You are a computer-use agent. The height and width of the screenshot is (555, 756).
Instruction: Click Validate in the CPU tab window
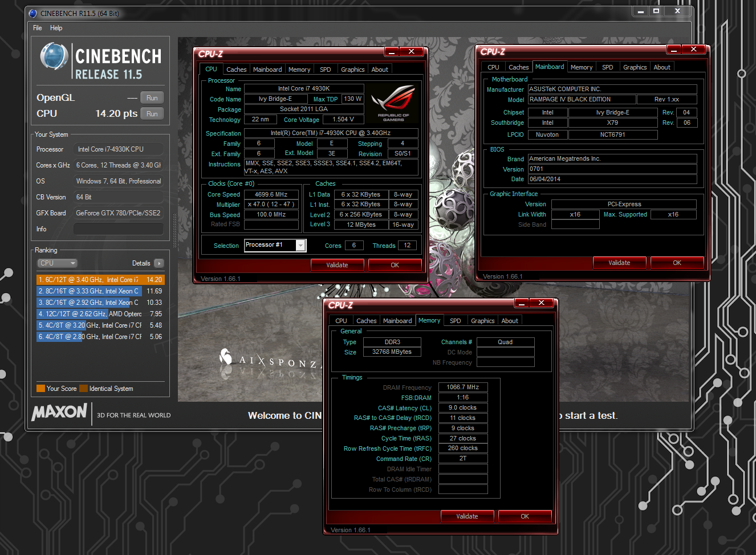pos(337,265)
